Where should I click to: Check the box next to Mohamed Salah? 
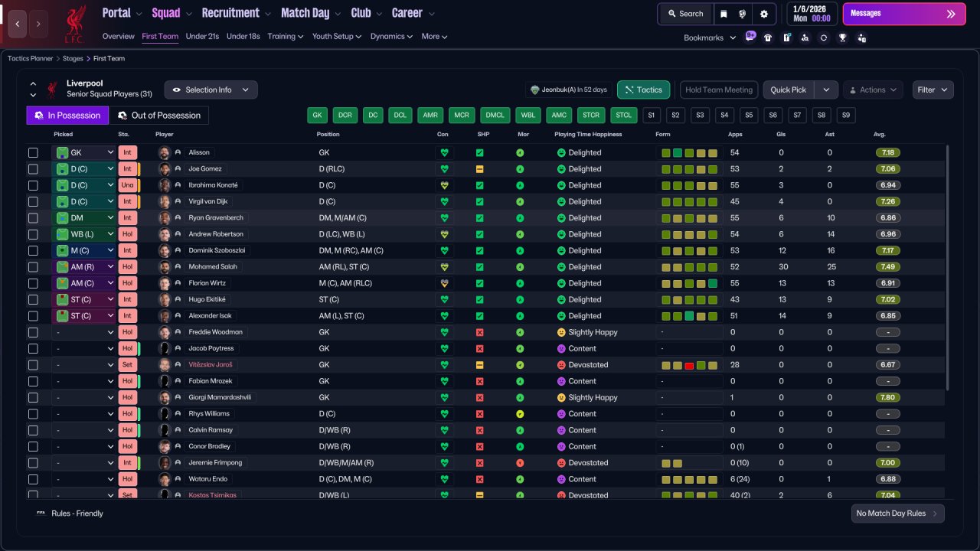coord(33,267)
